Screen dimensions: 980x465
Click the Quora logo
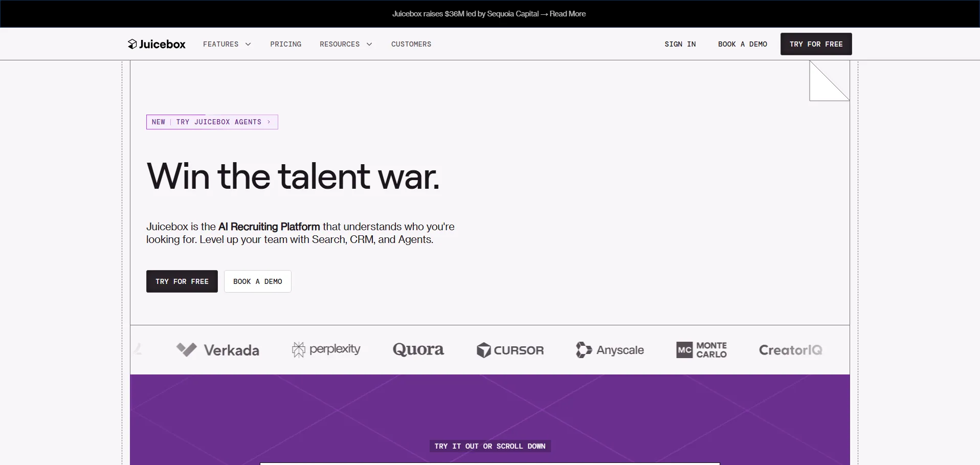coord(418,349)
